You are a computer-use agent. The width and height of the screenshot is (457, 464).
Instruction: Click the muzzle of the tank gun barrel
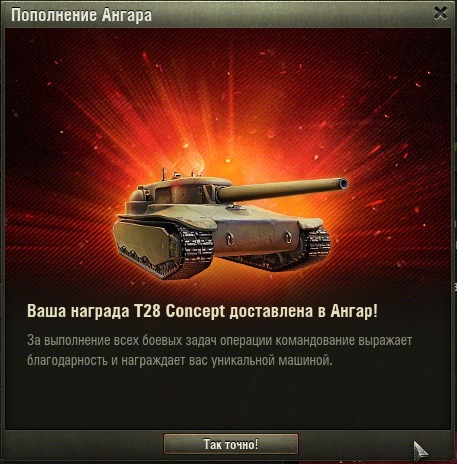click(x=343, y=183)
